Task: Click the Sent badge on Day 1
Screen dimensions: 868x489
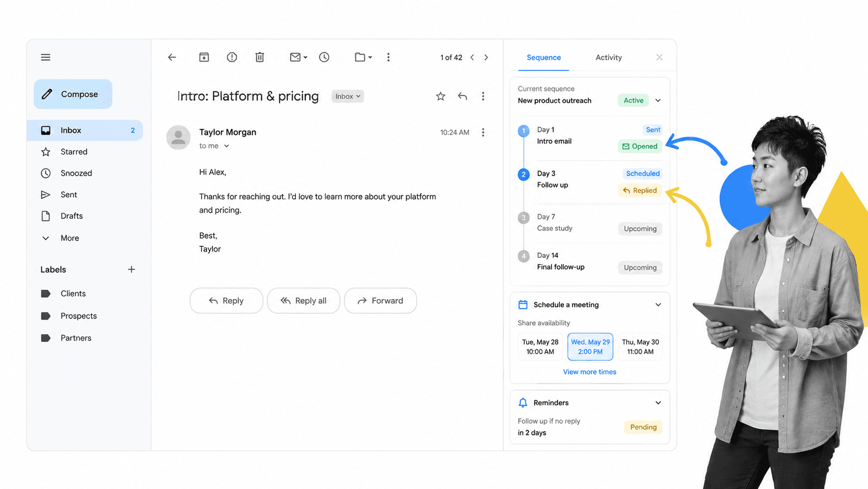Action: [x=653, y=130]
